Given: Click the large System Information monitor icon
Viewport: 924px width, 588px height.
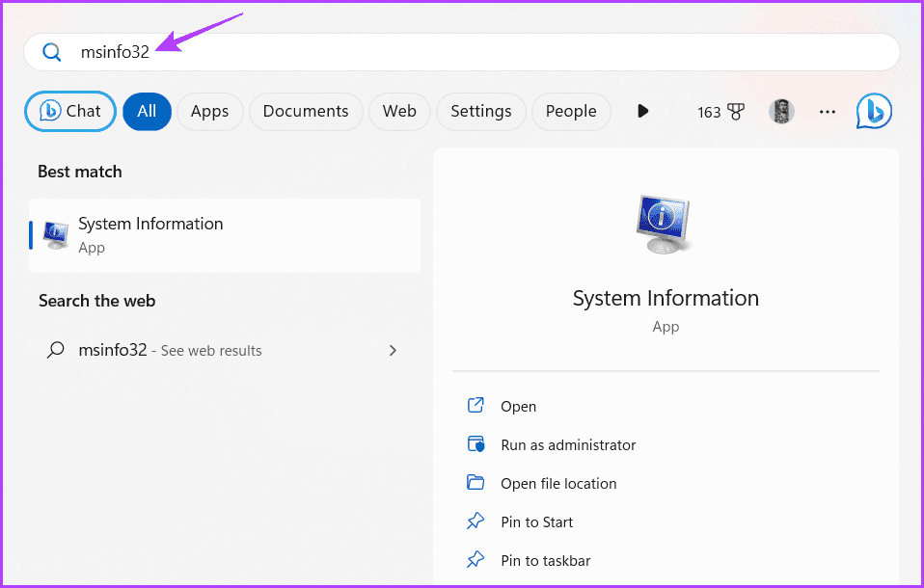Looking at the screenshot, I should coord(663,225).
